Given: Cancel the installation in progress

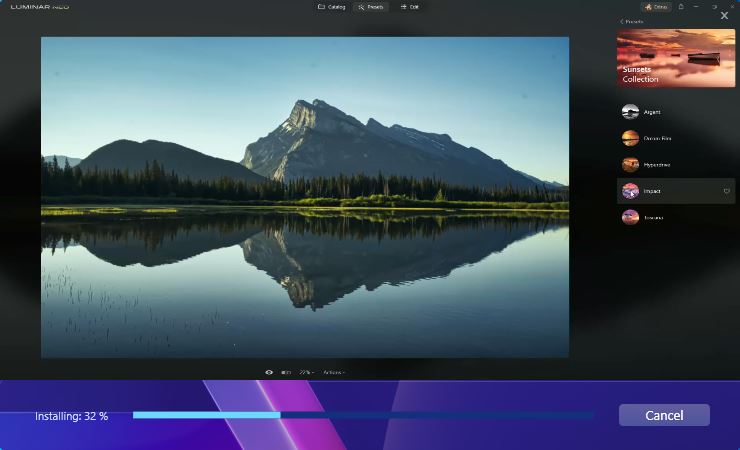Looking at the screenshot, I should coord(664,415).
